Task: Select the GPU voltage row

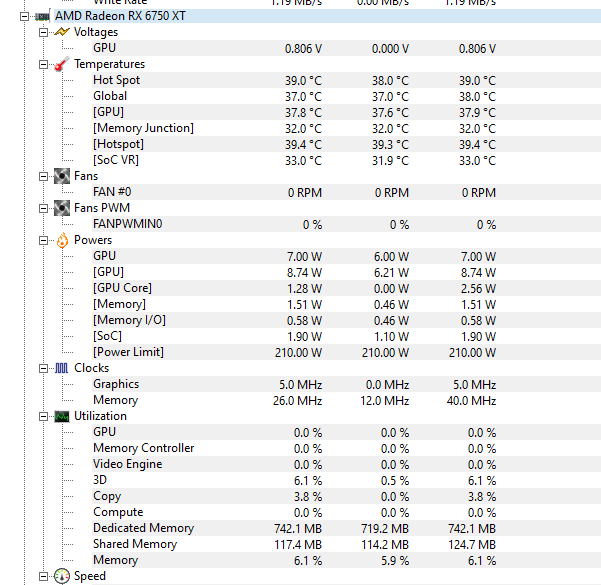Action: click(346, 48)
